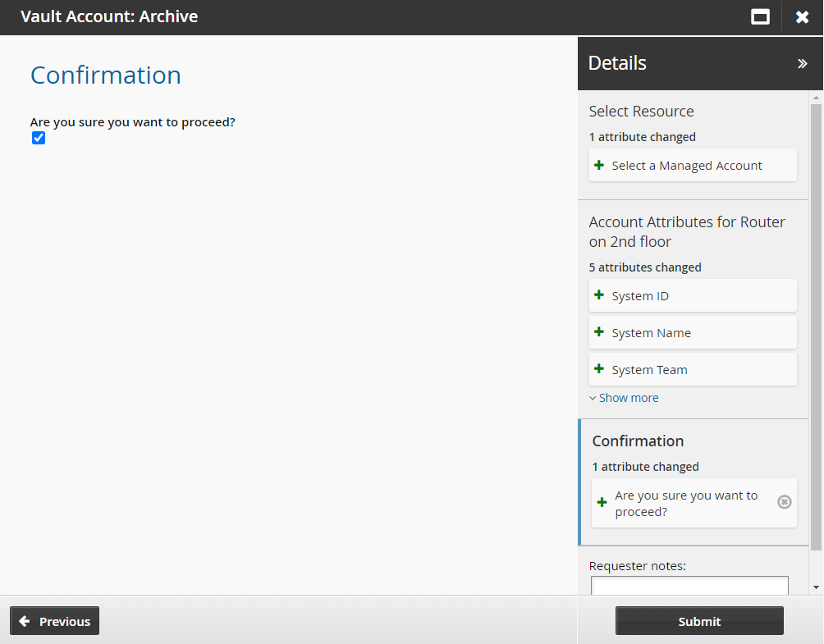Click the plus icon beside proceed confirmation
The height and width of the screenshot is (644, 824).
click(x=602, y=502)
